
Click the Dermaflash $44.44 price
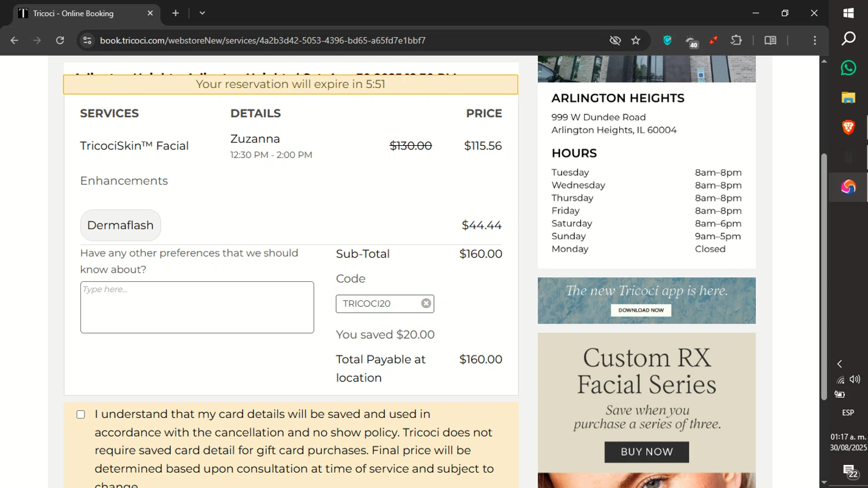[481, 225]
